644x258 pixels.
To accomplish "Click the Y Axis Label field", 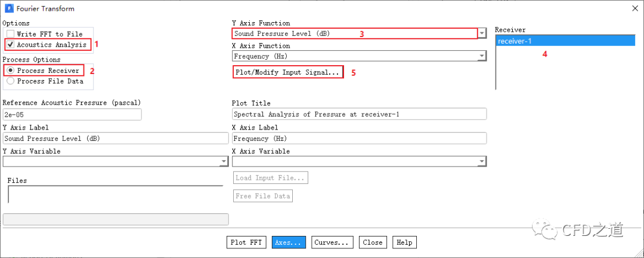I will 116,138.
